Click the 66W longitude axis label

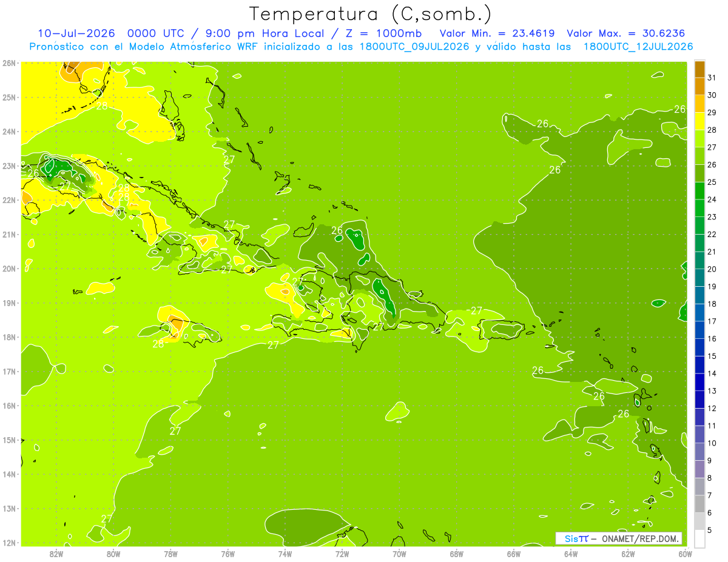point(514,554)
